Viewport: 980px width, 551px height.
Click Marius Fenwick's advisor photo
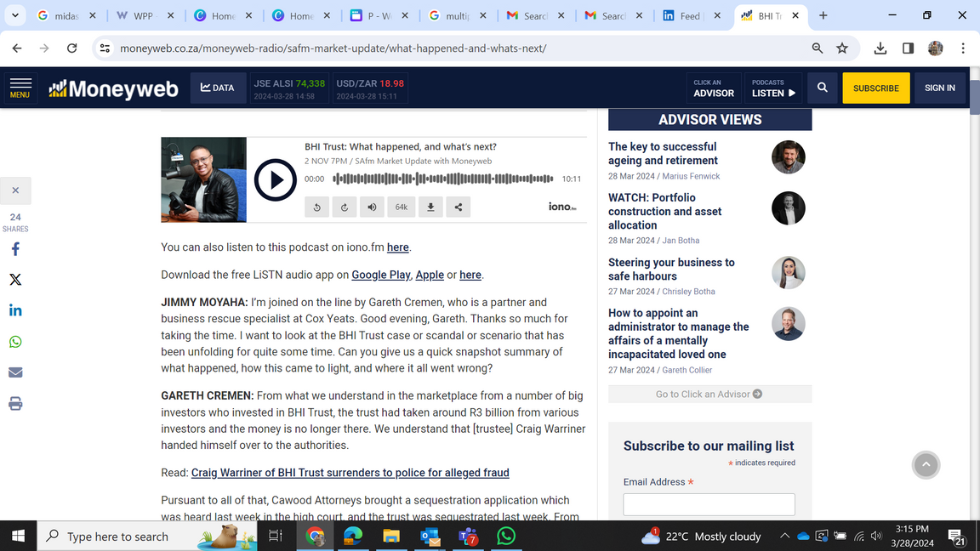tap(788, 157)
